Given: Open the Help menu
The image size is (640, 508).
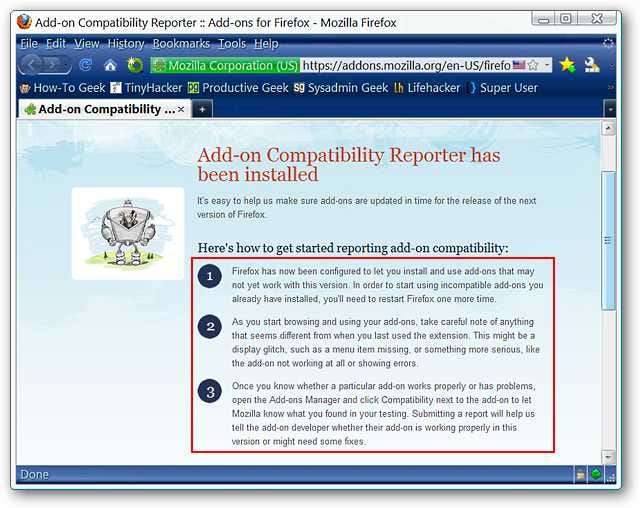Looking at the screenshot, I should tap(266, 44).
